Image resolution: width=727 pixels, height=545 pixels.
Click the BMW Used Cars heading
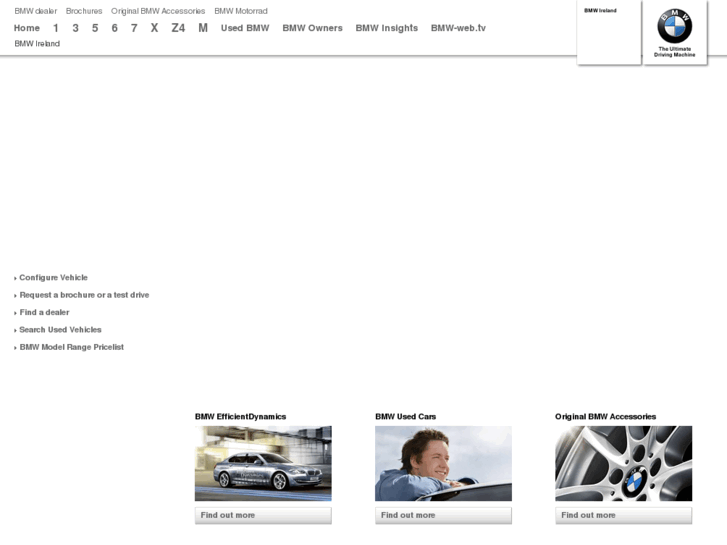click(x=405, y=417)
